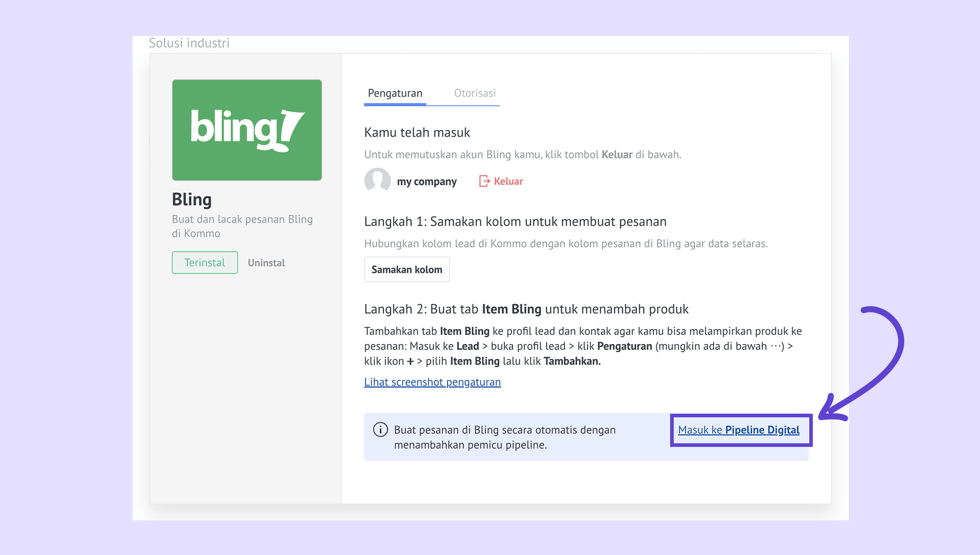980x555 pixels.
Task: Click the my company profile avatar
Action: (x=377, y=180)
